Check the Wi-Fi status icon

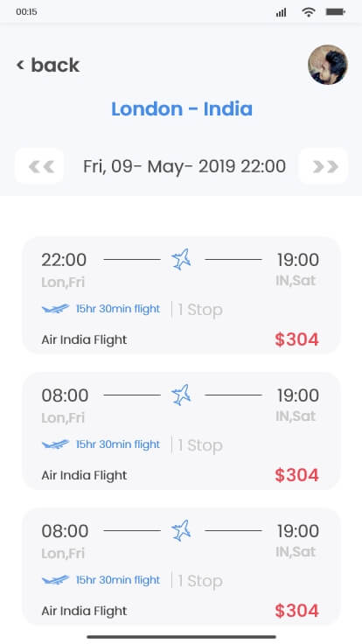tap(308, 12)
